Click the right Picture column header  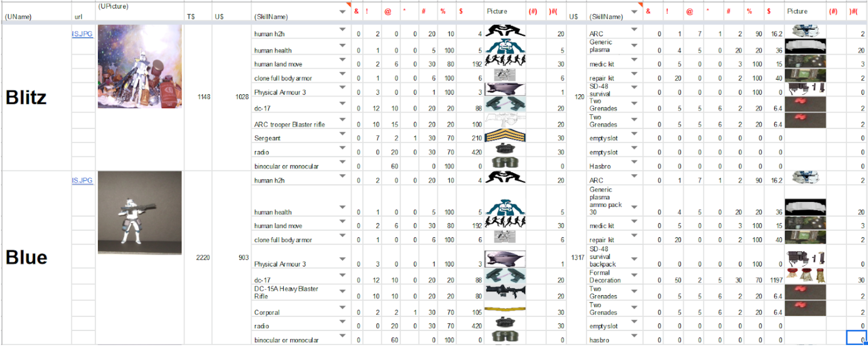tap(797, 11)
